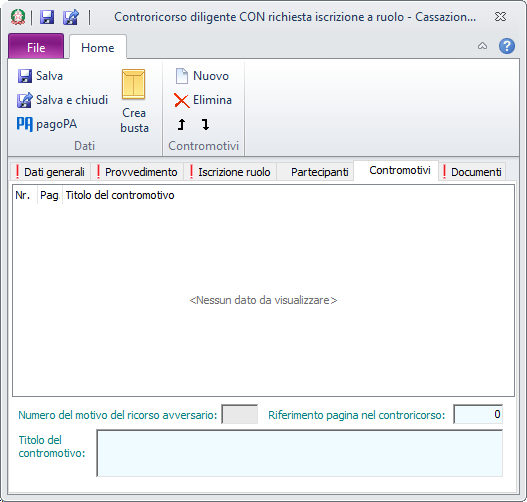This screenshot has width=527, height=502.
Task: Open the Provvedimento tab
Action: tap(137, 172)
